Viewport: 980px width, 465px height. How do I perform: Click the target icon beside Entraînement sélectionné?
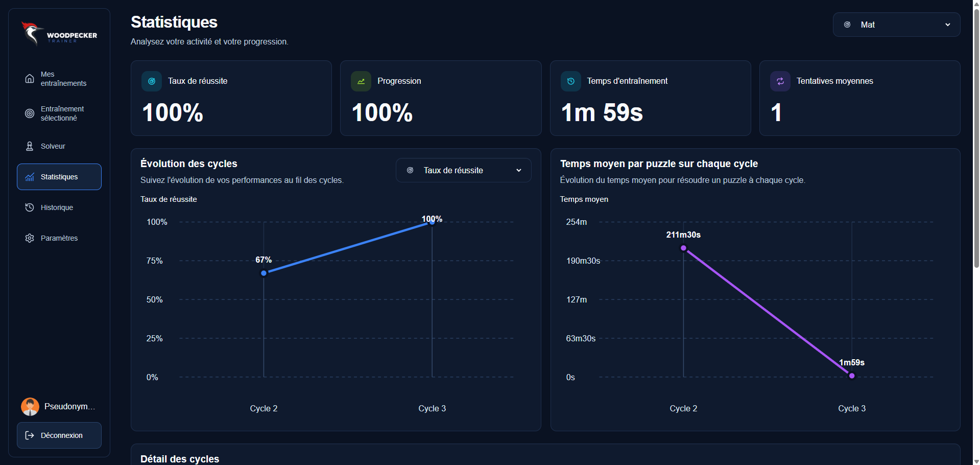[x=30, y=113]
